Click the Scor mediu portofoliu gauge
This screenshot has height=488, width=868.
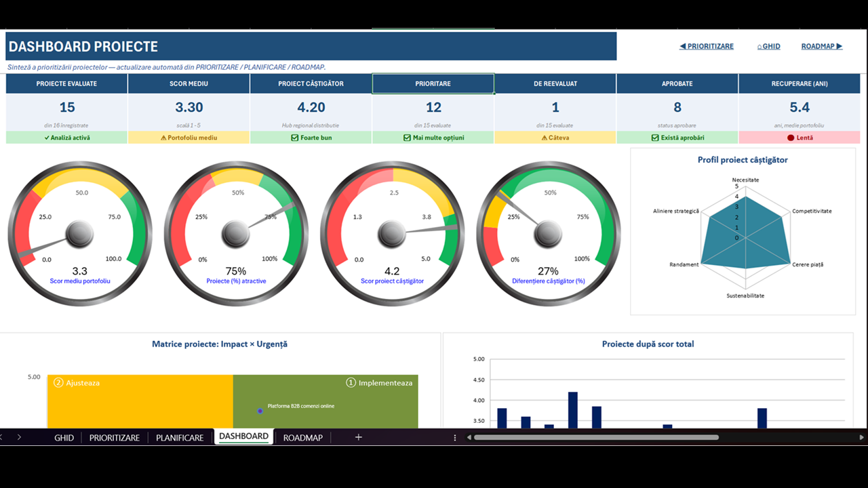(x=80, y=234)
